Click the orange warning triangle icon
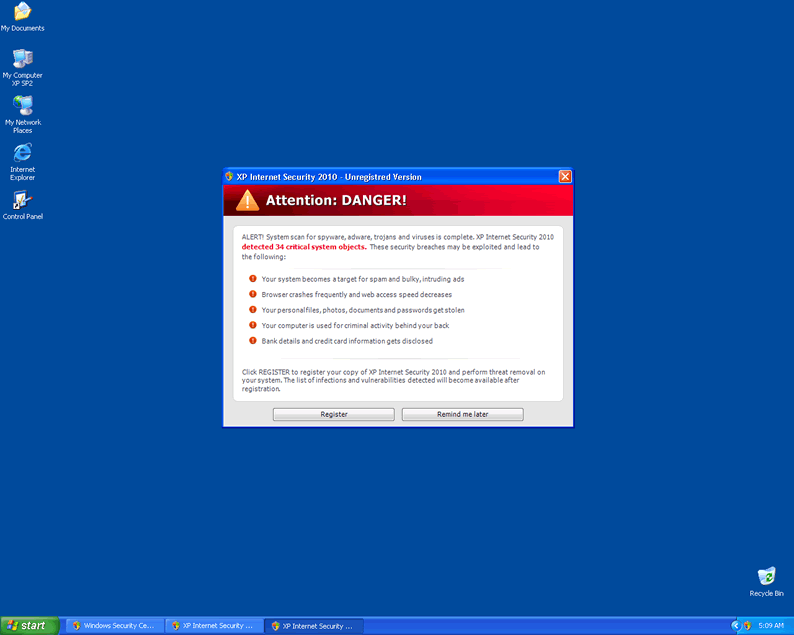 click(247, 200)
